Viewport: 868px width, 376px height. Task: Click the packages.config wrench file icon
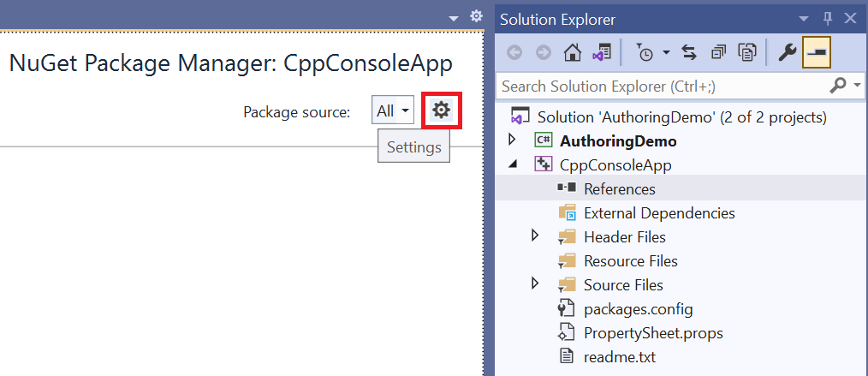click(567, 308)
